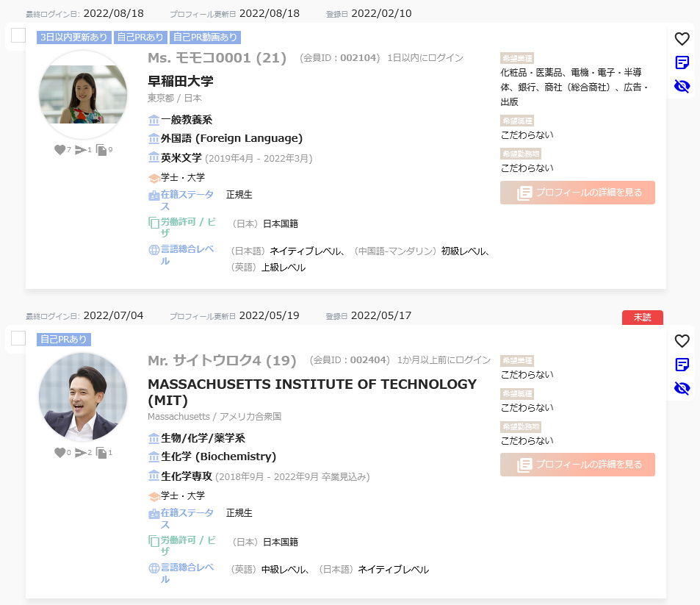The image size is (700, 605).
Task: Click institution icon beside 外国語 (Foreign Language)
Action: 154,139
